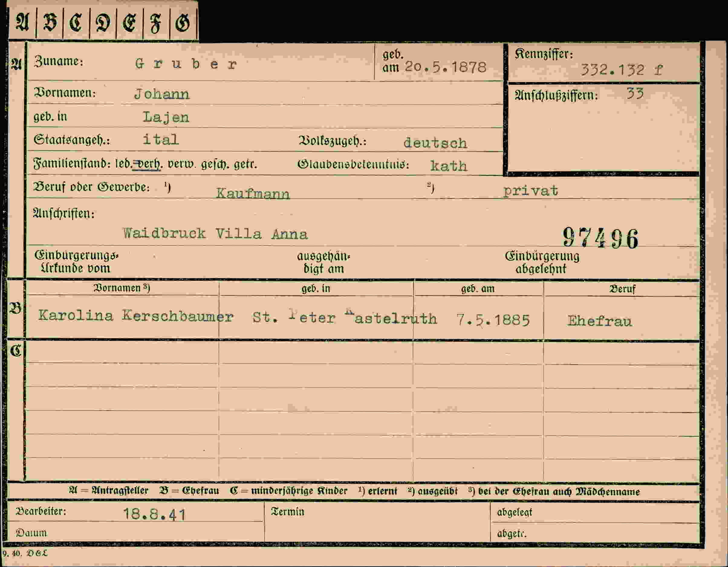Click the wife's birthplace St. Peter Kastelruth
Screen dimensions: 728x567
tap(345, 317)
